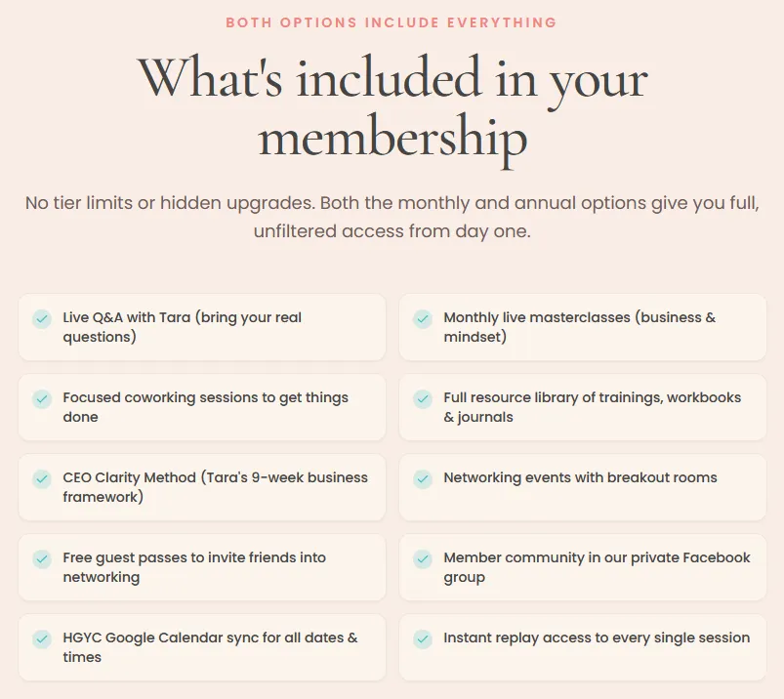
Task: Select Networking events with breakout rooms card
Action: click(x=583, y=487)
